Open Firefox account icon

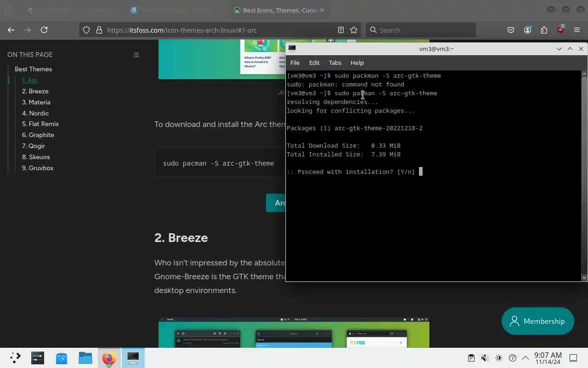(x=527, y=30)
